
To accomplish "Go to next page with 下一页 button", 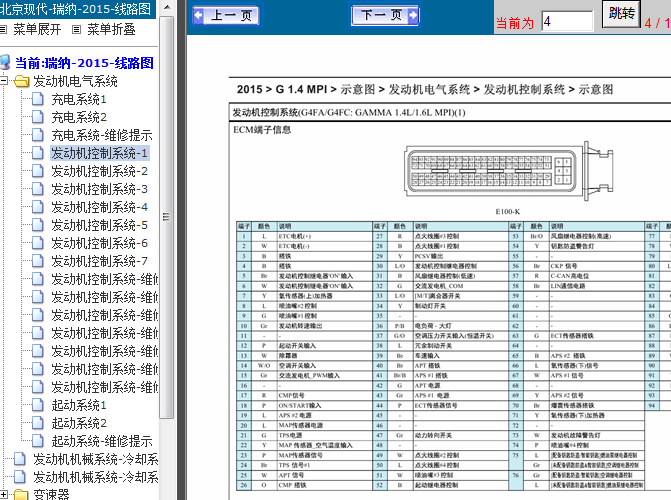I will (386, 15).
